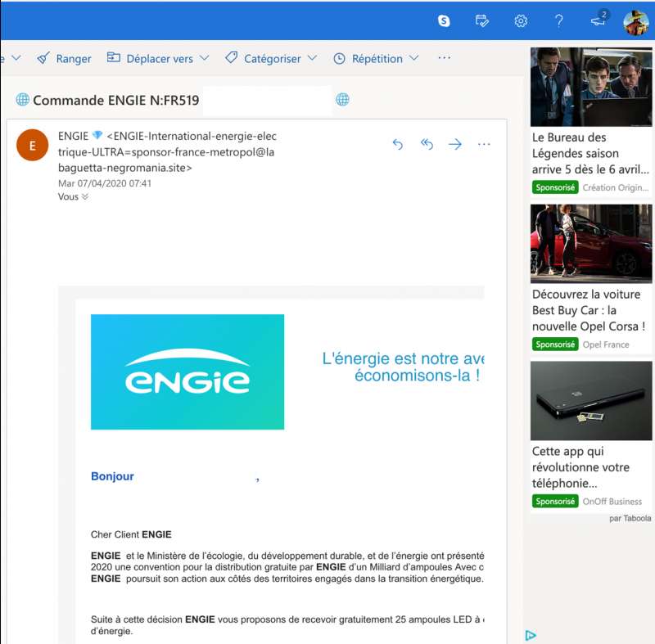655x644 pixels.
Task: Click the subject Commande ENGIE N:FR519
Action: [x=116, y=100]
